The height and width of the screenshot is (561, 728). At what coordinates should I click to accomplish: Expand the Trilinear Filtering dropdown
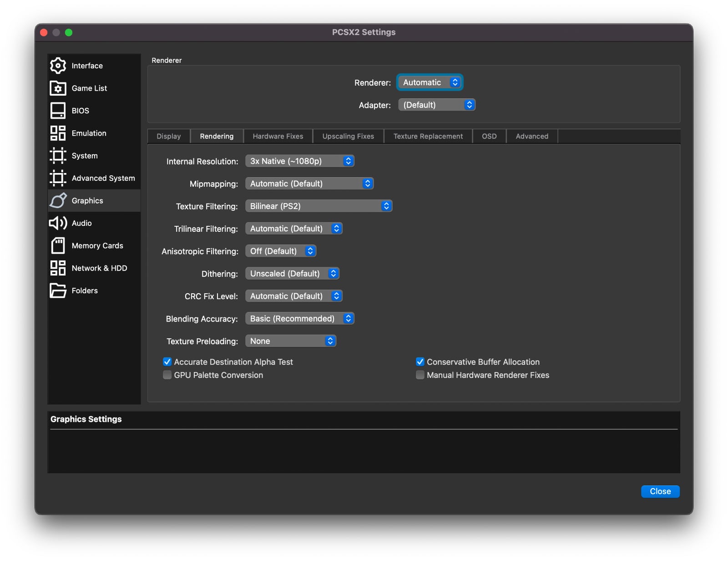293,229
